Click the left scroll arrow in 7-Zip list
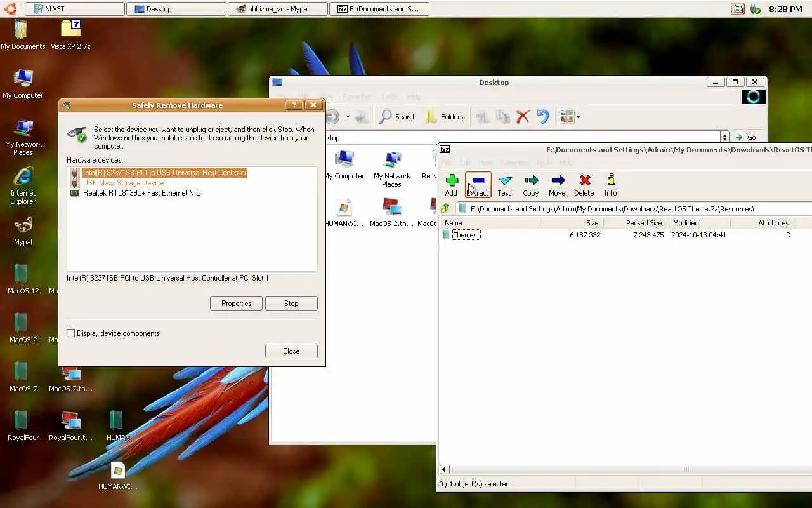The height and width of the screenshot is (508, 812). [443, 470]
